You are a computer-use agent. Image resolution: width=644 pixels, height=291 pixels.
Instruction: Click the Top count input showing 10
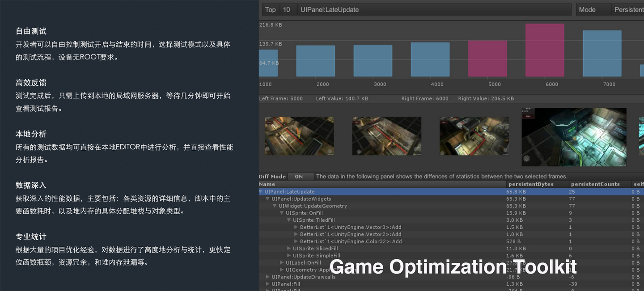286,9
